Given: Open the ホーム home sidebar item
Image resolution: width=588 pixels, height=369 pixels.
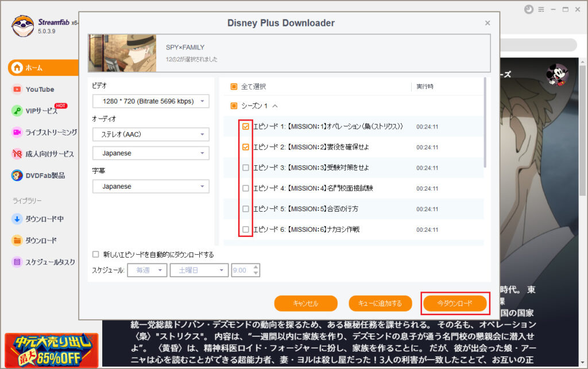Looking at the screenshot, I should (44, 68).
